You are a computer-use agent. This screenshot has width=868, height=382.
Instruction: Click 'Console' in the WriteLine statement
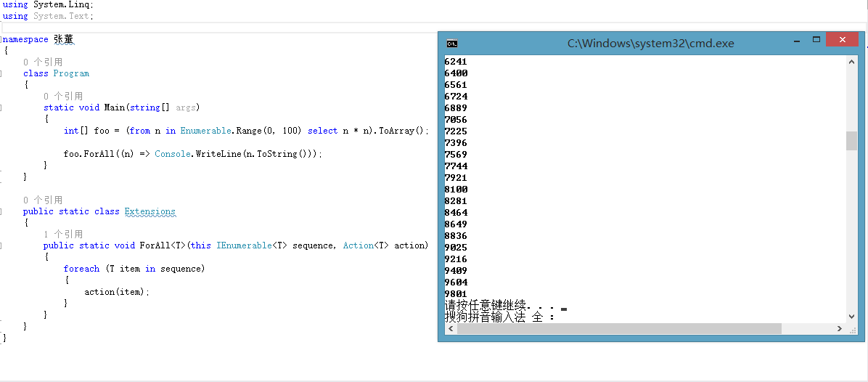(x=172, y=153)
